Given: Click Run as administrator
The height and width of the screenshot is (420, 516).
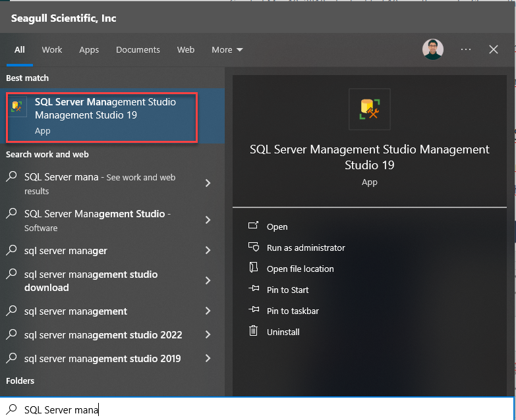Looking at the screenshot, I should pos(306,248).
